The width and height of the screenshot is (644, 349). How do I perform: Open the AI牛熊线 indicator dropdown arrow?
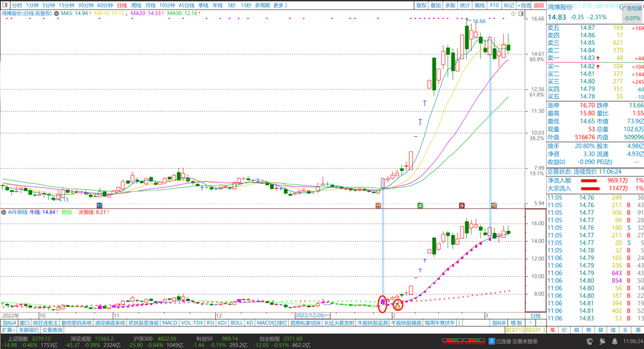(4, 212)
